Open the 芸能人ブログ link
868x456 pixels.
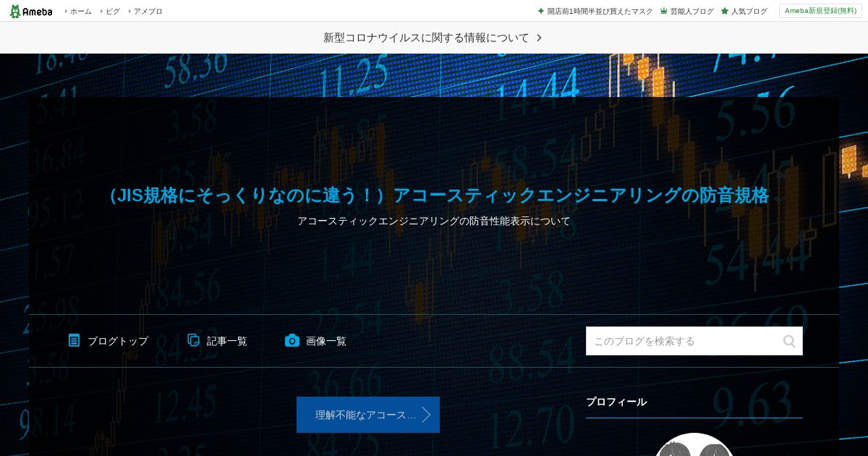point(692,11)
